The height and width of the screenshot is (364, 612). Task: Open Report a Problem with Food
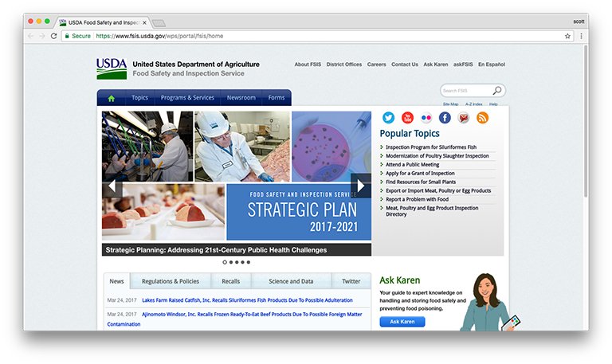[x=418, y=199]
